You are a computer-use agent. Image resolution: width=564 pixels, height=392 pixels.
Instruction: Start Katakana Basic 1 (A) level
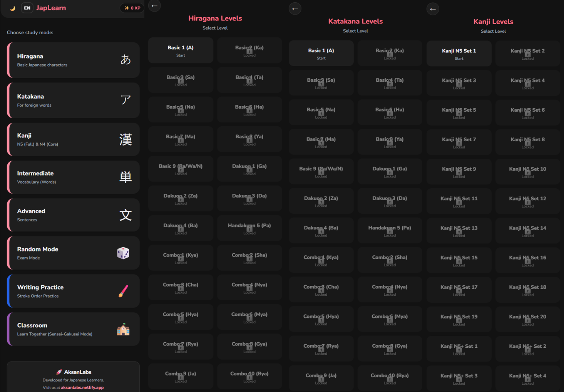(321, 54)
